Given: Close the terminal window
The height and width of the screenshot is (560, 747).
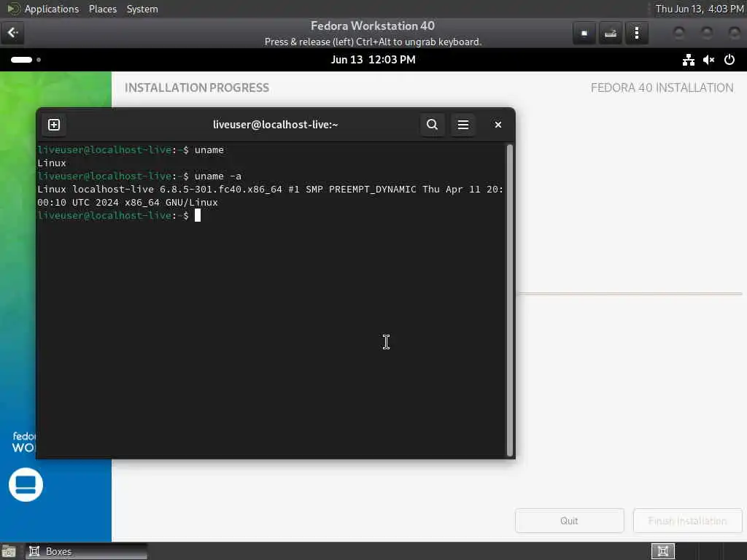Looking at the screenshot, I should (498, 125).
